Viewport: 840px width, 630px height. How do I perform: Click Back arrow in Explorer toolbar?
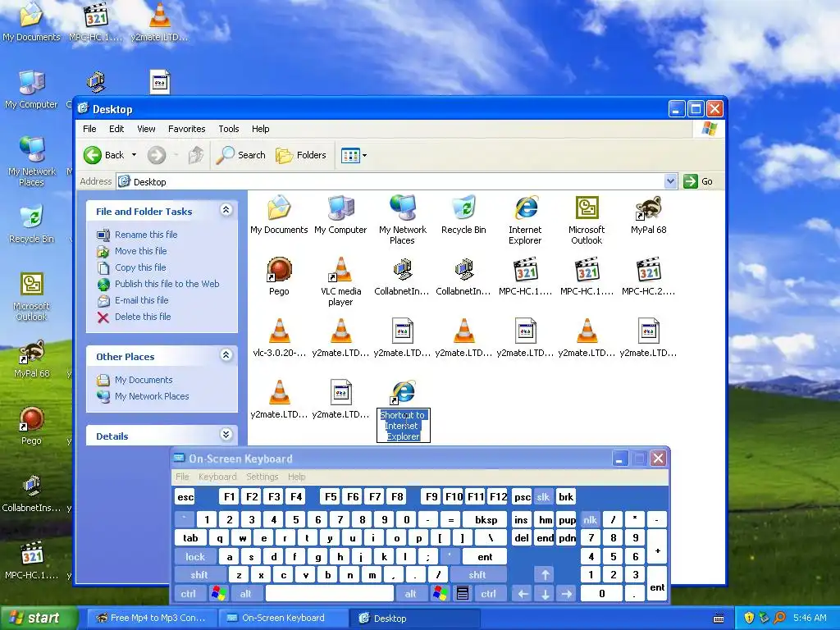(x=92, y=155)
